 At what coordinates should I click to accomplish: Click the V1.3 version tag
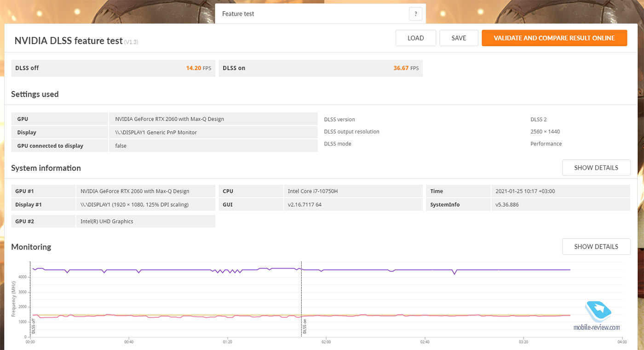131,42
